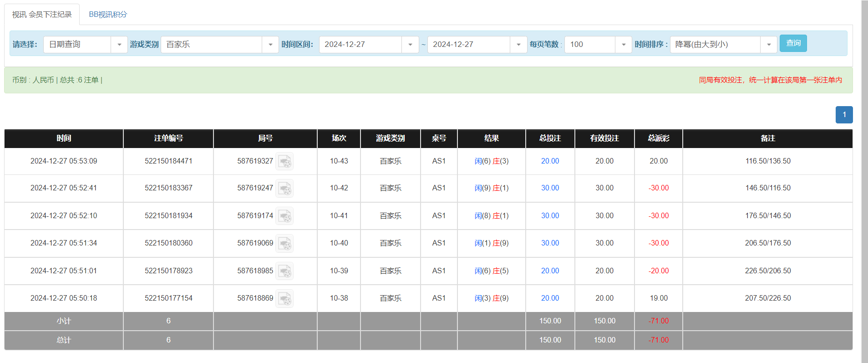Open the end date dropdown arrow

pos(518,45)
